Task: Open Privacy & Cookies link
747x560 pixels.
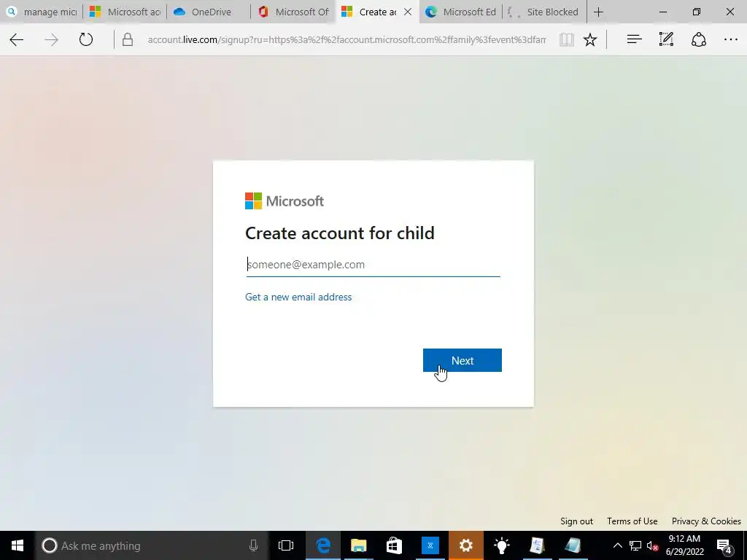Action: 706,521
